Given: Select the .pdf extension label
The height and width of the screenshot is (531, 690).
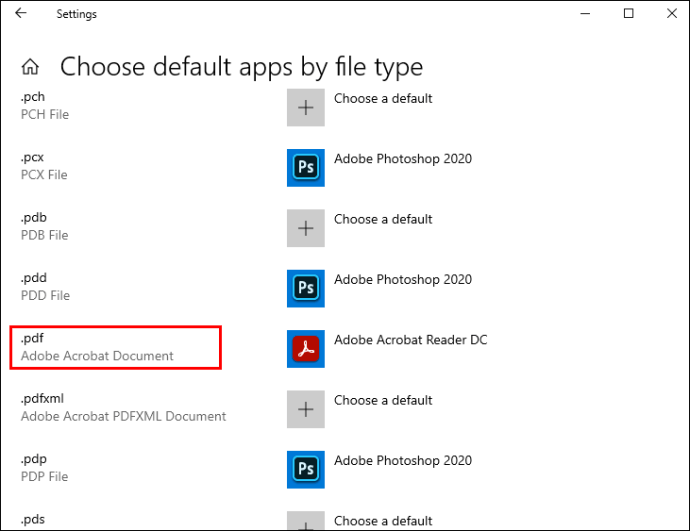Looking at the screenshot, I should (32, 338).
